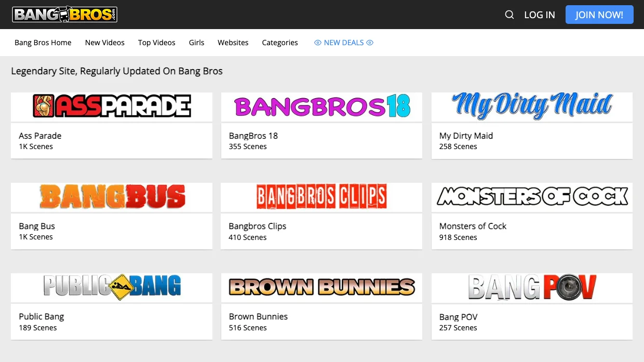This screenshot has height=362, width=644.
Task: Click the Bang POV logo banner
Action: 532,287
